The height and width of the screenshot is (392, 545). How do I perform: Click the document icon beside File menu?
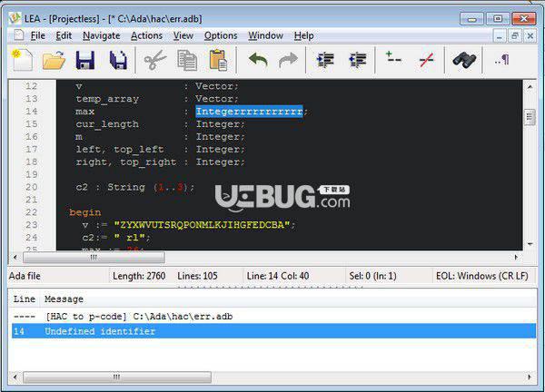tap(18, 35)
